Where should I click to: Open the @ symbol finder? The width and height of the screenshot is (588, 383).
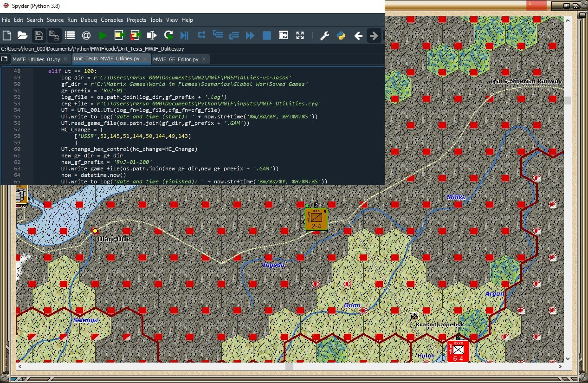pos(86,35)
